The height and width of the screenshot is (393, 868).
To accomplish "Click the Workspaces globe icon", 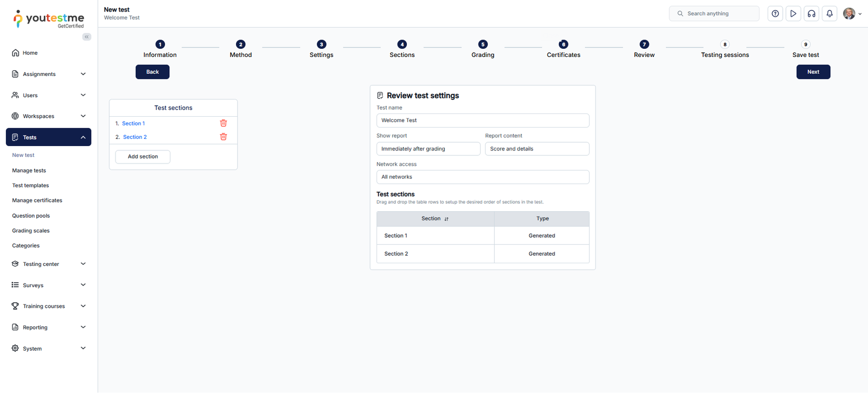I will pos(15,116).
